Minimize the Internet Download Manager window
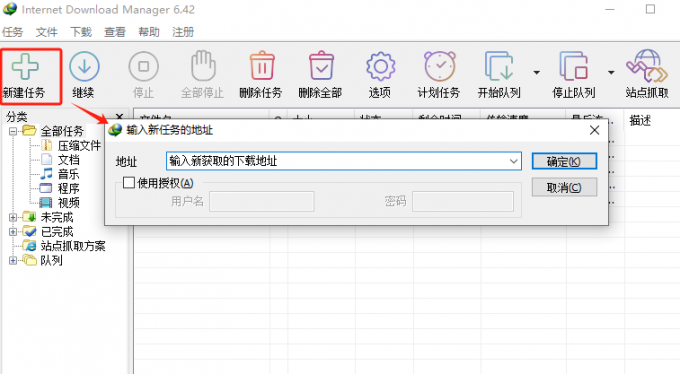The height and width of the screenshot is (374, 680). tap(610, 9)
